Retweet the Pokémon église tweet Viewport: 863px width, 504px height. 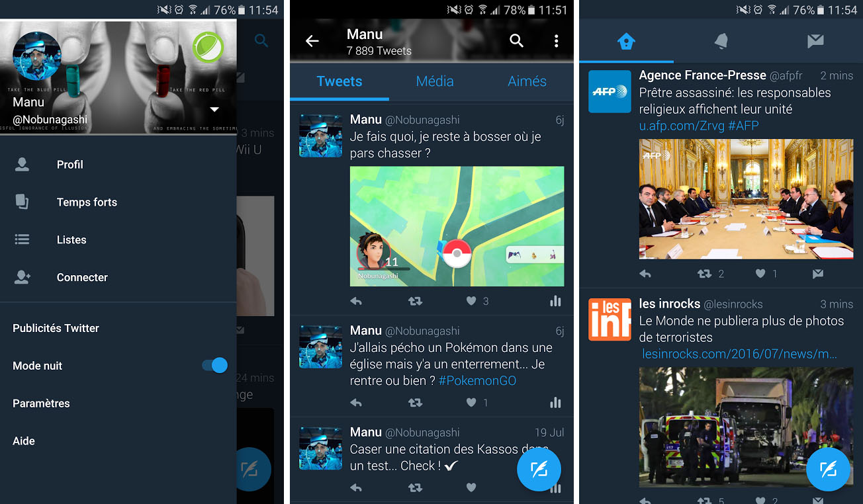415,402
